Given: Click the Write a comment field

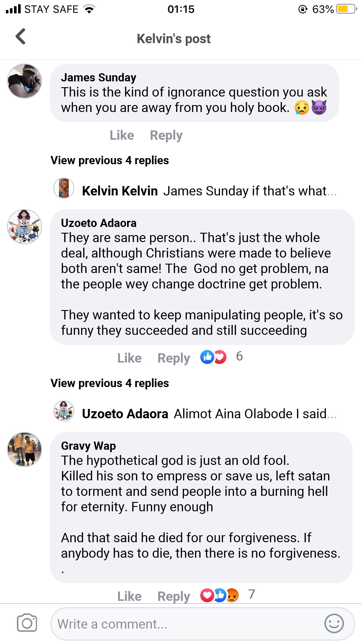Looking at the screenshot, I should point(187,624).
